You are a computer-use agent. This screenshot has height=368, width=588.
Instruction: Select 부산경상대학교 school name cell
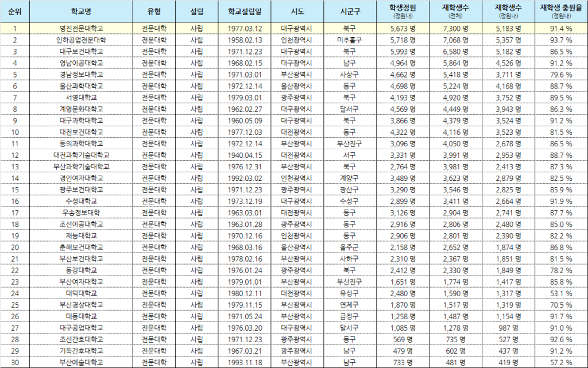[x=82, y=305]
